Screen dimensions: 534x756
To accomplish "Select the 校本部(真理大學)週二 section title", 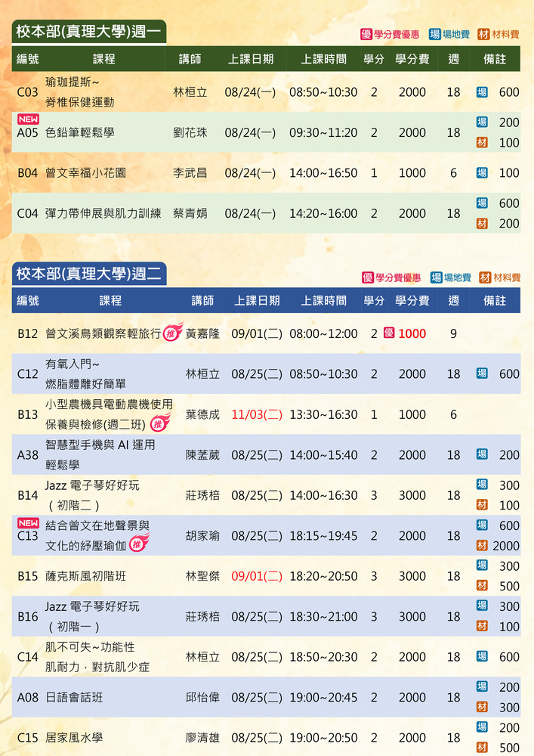I will pos(88,274).
